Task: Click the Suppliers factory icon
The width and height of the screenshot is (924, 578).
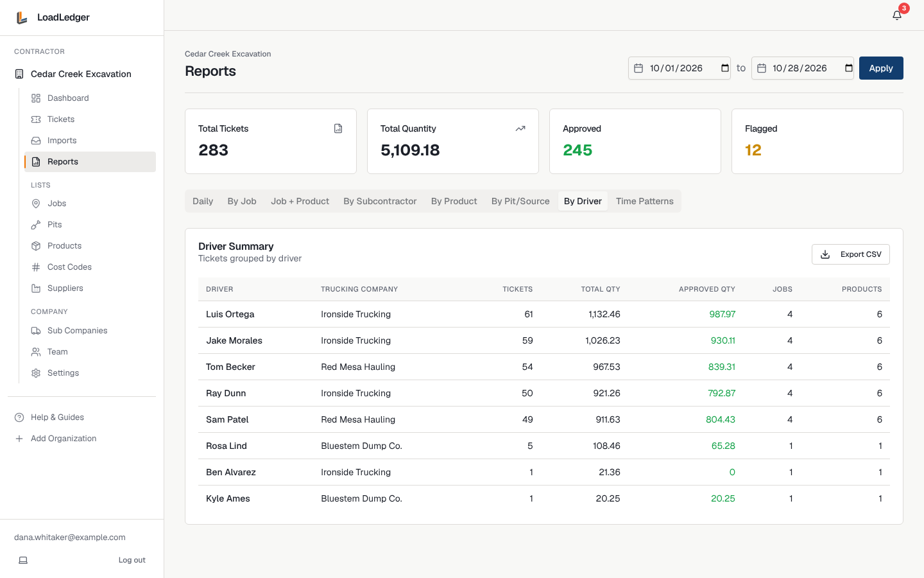Action: click(36, 288)
